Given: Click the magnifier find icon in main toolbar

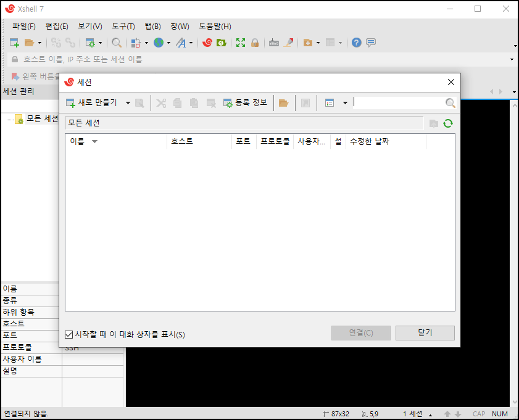Looking at the screenshot, I should click(117, 43).
